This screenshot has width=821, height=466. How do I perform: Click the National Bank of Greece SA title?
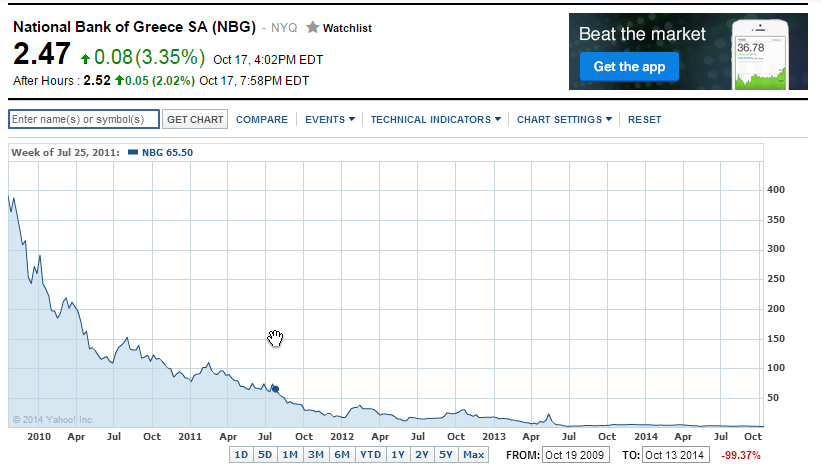point(134,27)
